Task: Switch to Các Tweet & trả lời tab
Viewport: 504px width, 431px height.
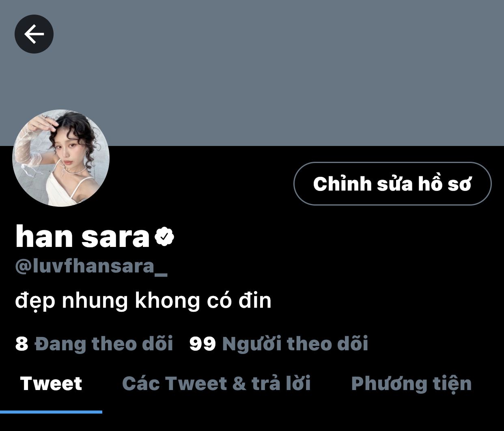Action: point(216,384)
